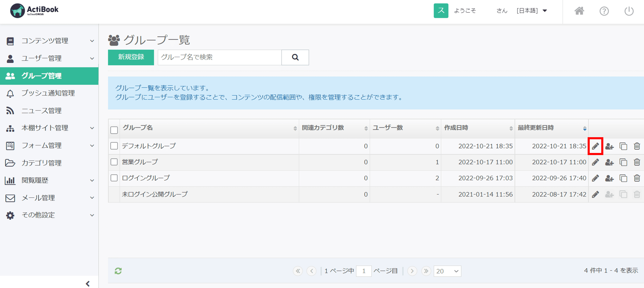Sort by ユーザー数 column header
This screenshot has width=644, height=288.
point(405,128)
